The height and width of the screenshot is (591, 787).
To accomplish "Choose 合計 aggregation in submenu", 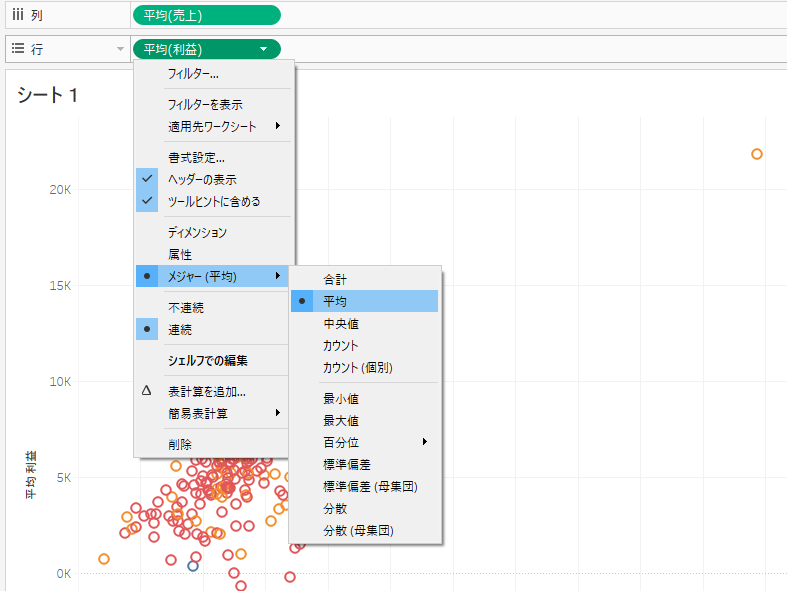I will pos(335,279).
